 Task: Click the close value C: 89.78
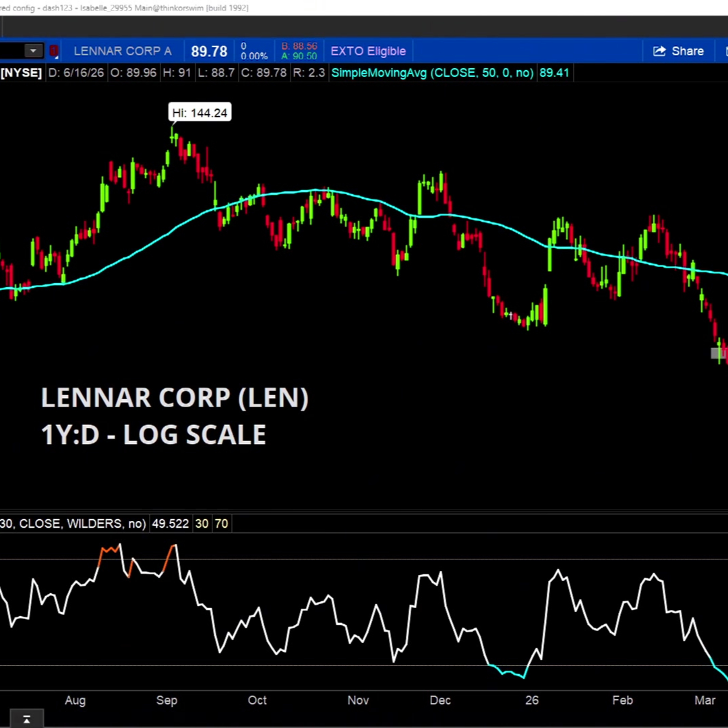264,72
